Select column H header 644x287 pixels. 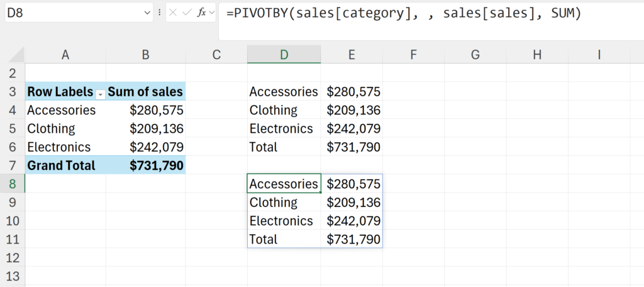[536, 55]
